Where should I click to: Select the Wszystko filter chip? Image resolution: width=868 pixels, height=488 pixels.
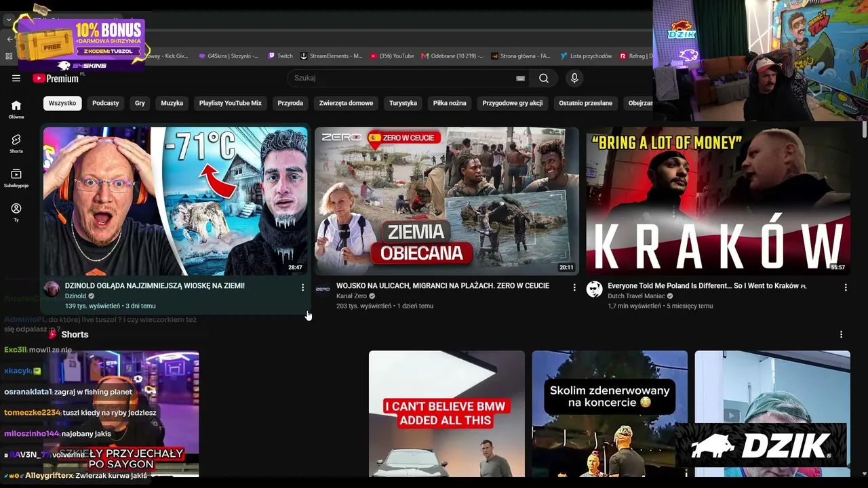pos(62,103)
